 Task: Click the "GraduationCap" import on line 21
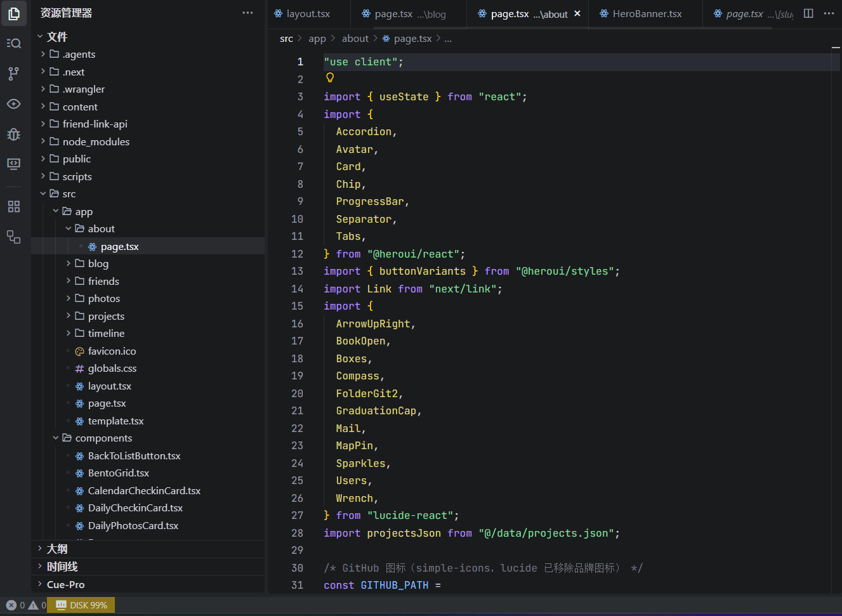[x=376, y=411]
